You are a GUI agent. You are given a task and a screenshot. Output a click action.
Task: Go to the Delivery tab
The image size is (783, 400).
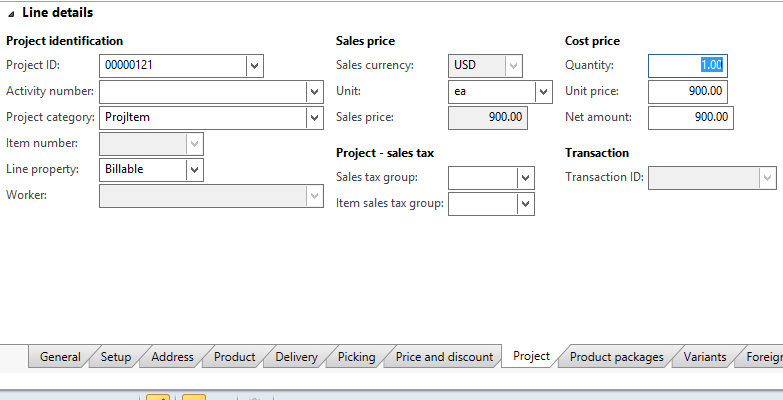[296, 357]
